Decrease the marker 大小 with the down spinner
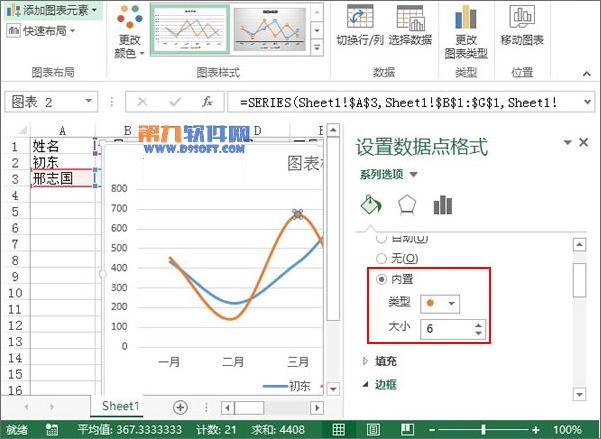This screenshot has height=439, width=601. (x=478, y=333)
